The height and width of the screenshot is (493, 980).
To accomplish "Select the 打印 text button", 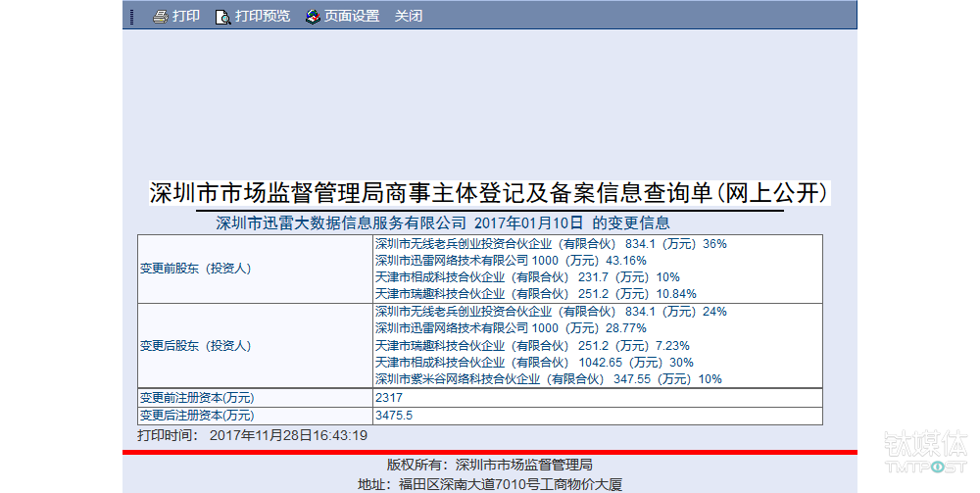I will pyautogui.click(x=186, y=17).
